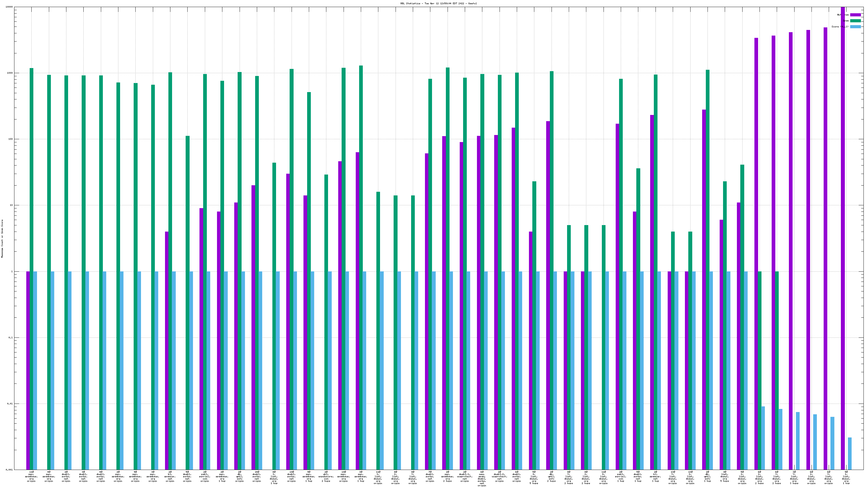Click the blue Score (0..1) legend swatch
The image size is (868, 488).
tap(855, 27)
